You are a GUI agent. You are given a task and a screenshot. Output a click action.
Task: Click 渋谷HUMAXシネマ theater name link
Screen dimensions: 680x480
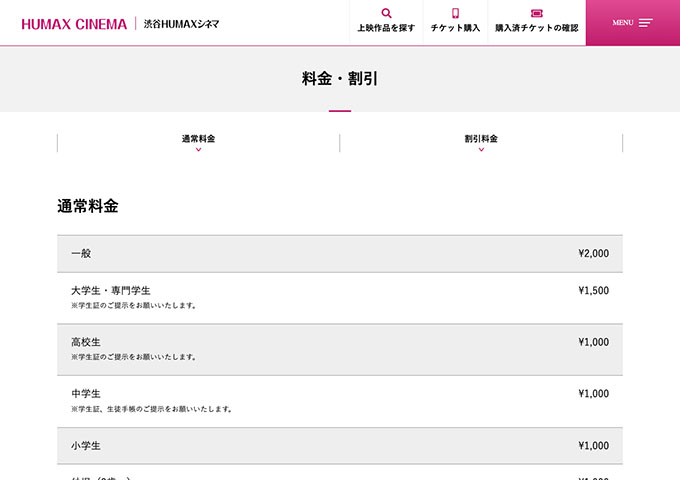click(x=181, y=24)
